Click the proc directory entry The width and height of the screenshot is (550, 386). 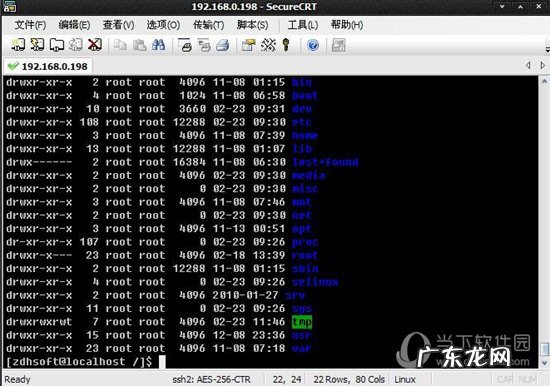coord(305,242)
